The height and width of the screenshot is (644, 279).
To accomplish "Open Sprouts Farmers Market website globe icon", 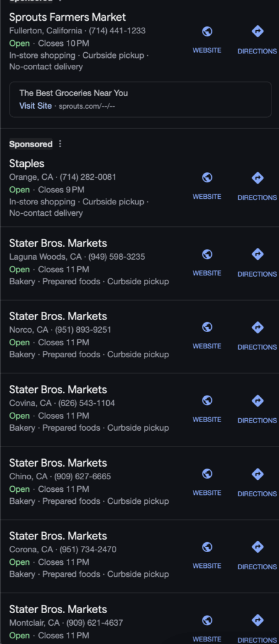I will (207, 31).
